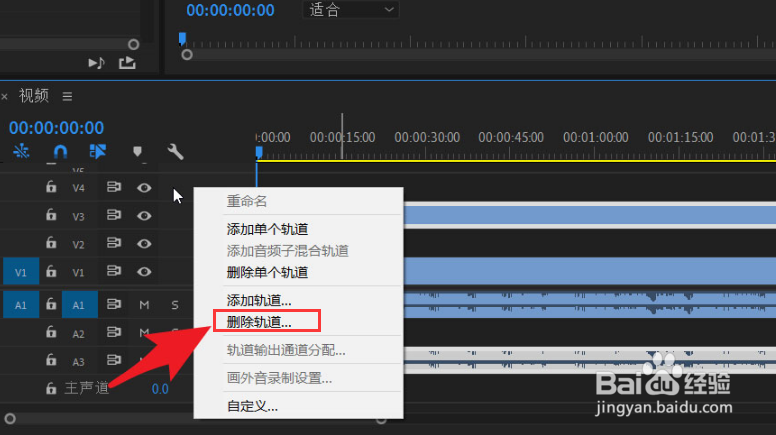776x435 pixels.
Task: Click timeline timecode 00:00:00:00 field
Action: pyautogui.click(x=56, y=128)
